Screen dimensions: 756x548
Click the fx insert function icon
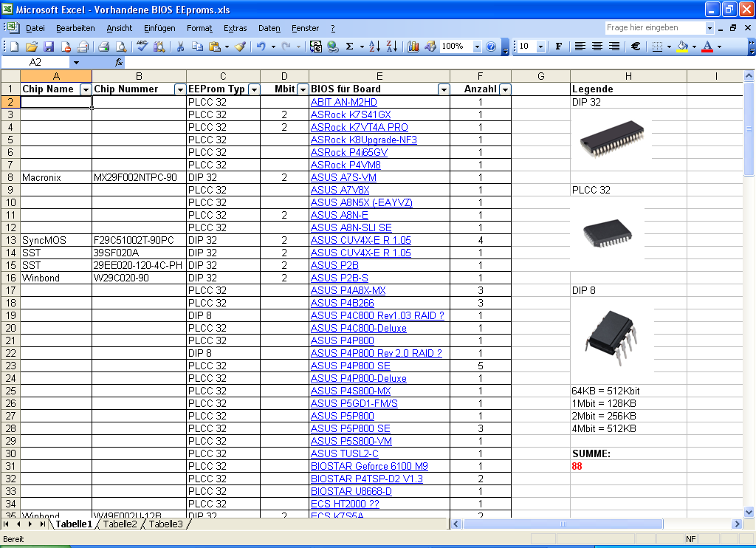119,62
